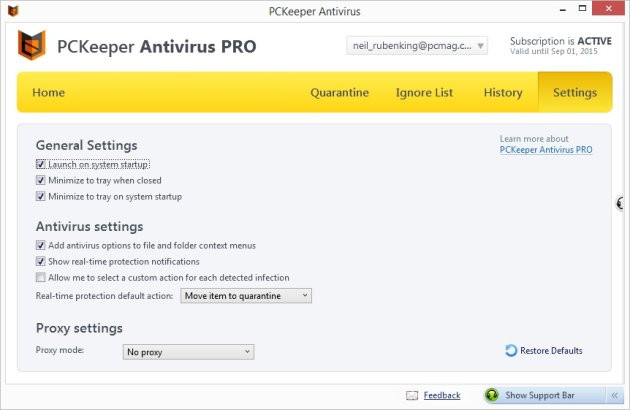Click the Proxy settings heading

coord(79,328)
